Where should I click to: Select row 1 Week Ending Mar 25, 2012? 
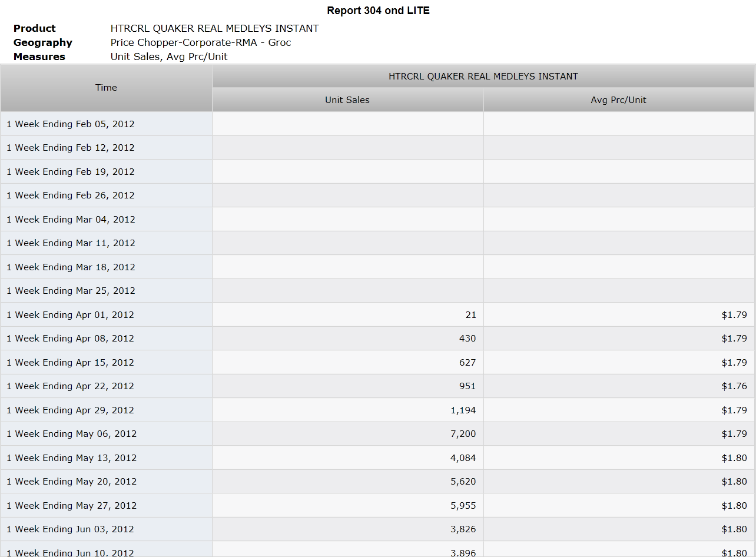pos(377,291)
